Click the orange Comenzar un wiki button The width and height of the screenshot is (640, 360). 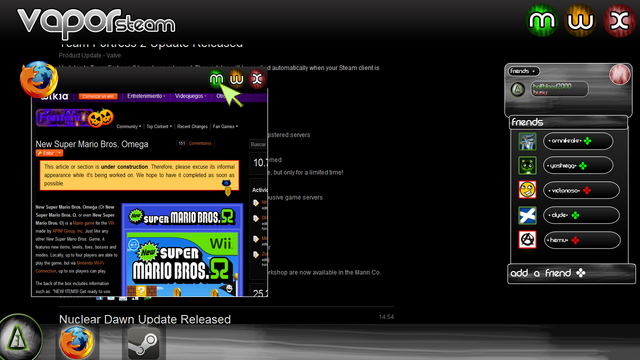98,96
